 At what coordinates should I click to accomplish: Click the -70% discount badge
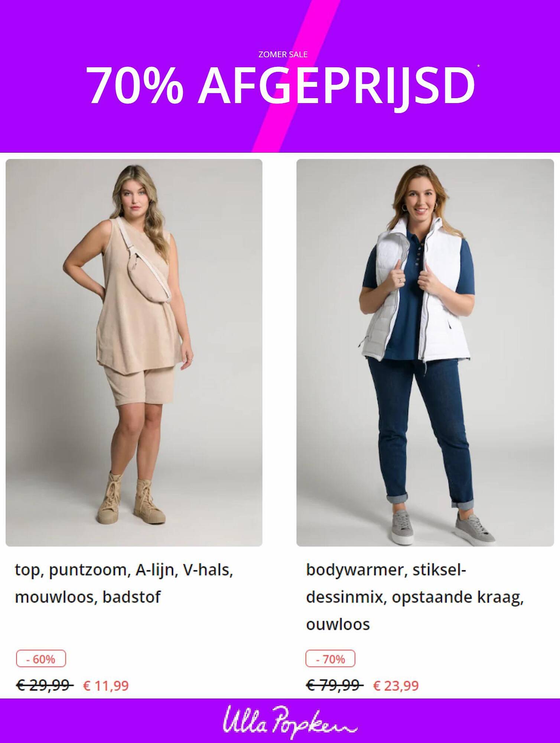click(x=330, y=659)
